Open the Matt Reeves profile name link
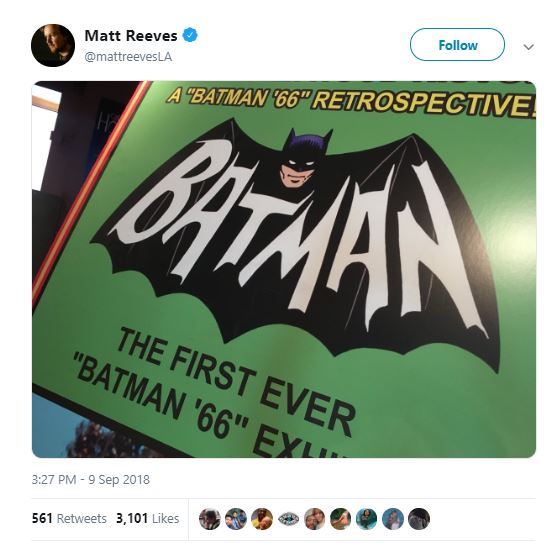 [131, 35]
